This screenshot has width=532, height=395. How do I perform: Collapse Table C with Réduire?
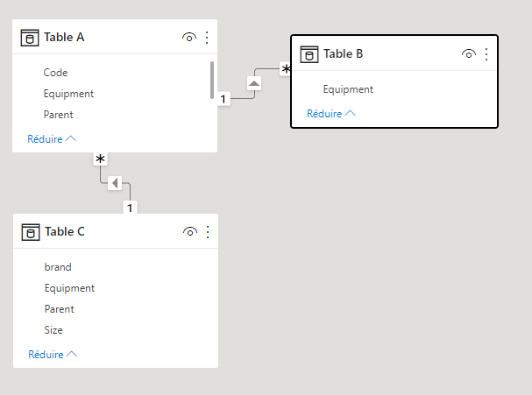click(x=53, y=355)
